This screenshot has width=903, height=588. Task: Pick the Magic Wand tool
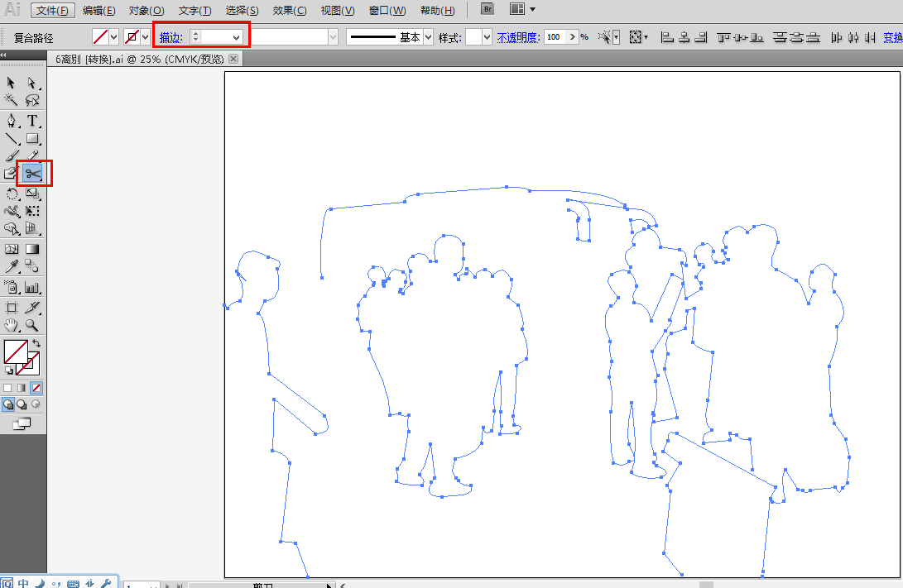click(x=11, y=100)
